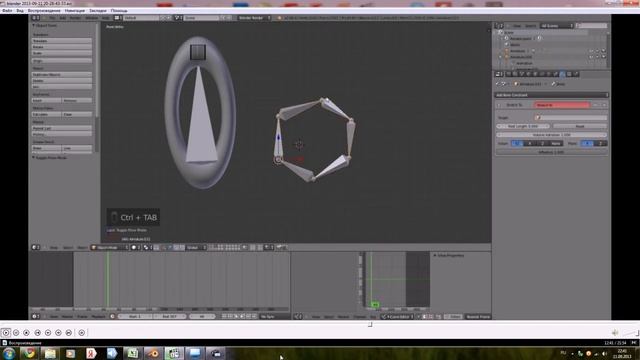The image size is (640, 360).
Task: Select Plane X option in constraint
Action: 587,144
